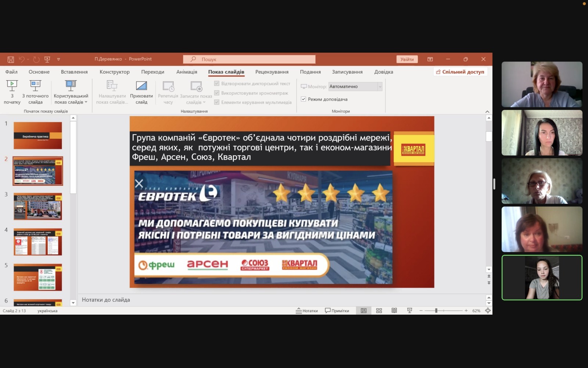The width and height of the screenshot is (588, 368).
Task: Select slide 3 thumbnail
Action: pyautogui.click(x=38, y=206)
